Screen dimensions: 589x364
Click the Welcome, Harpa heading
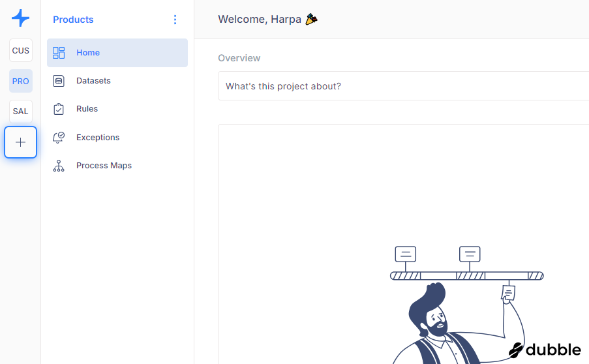pos(260,19)
